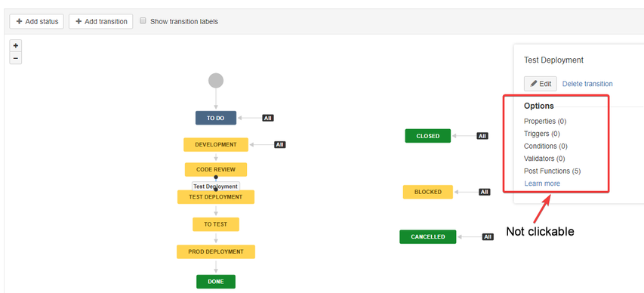Select the TEST DEPLOYMENT status node
Viewport: 644px width, 293px height.
click(x=216, y=197)
